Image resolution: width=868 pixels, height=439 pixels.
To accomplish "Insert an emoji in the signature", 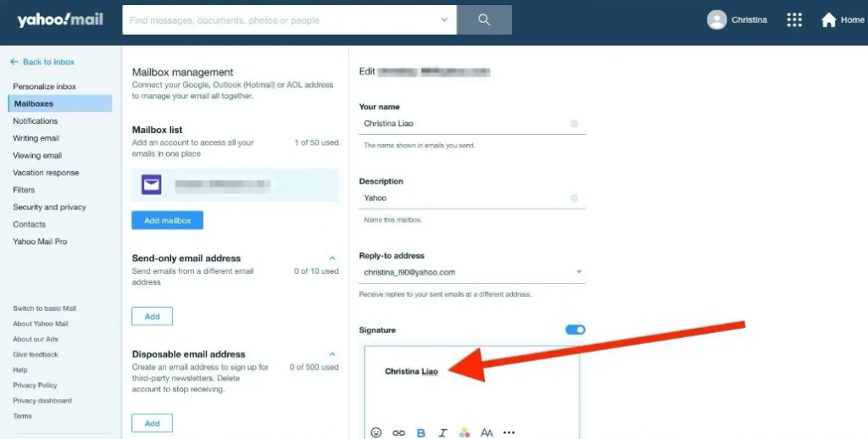I will (x=376, y=432).
